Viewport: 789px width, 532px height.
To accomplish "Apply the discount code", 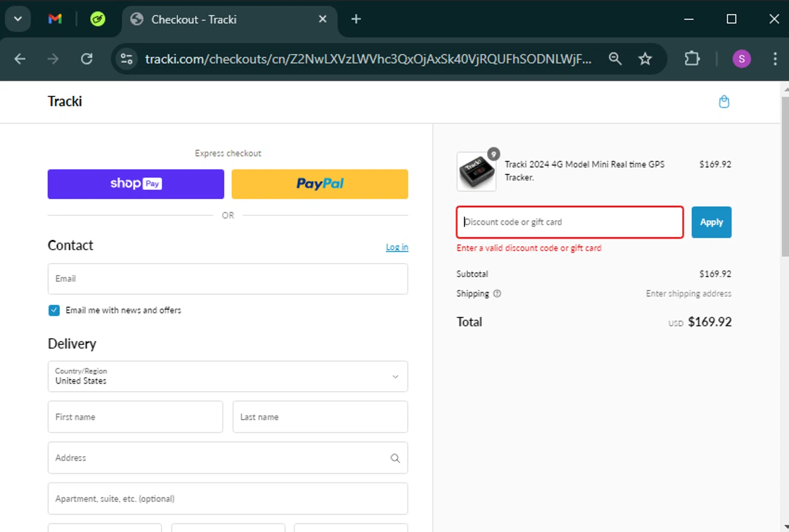I will tap(711, 222).
